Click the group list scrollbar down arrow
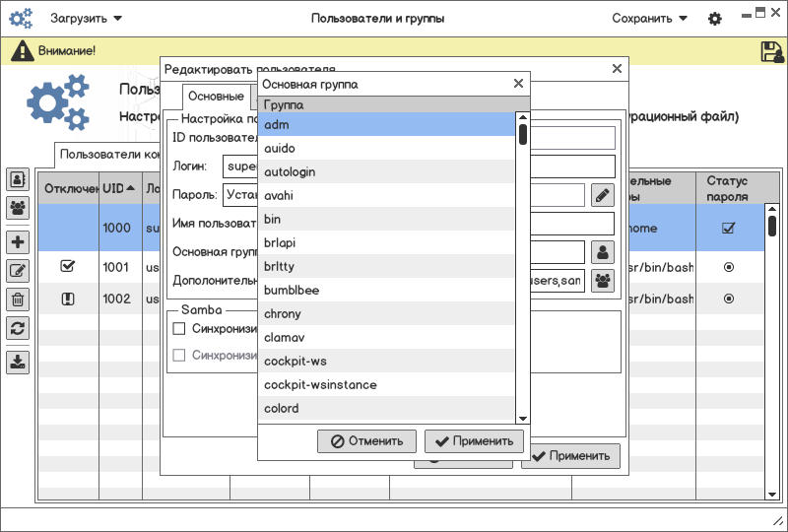788x532 pixels. [x=523, y=419]
